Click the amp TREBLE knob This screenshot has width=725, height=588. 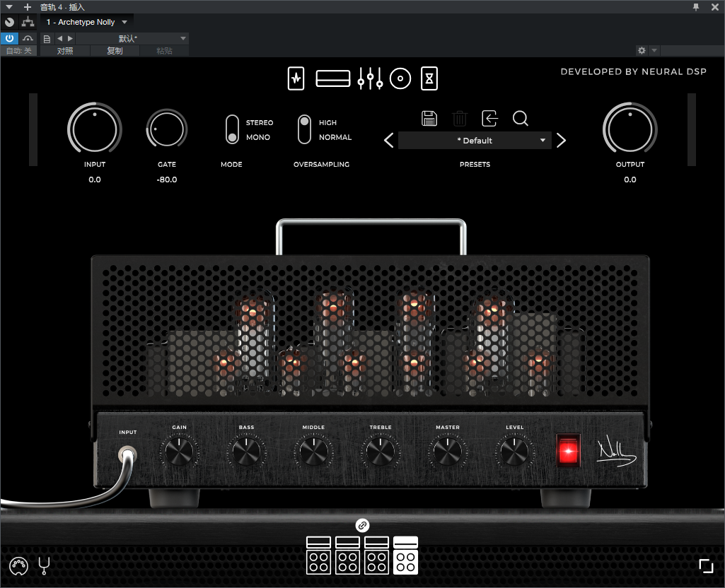380,452
